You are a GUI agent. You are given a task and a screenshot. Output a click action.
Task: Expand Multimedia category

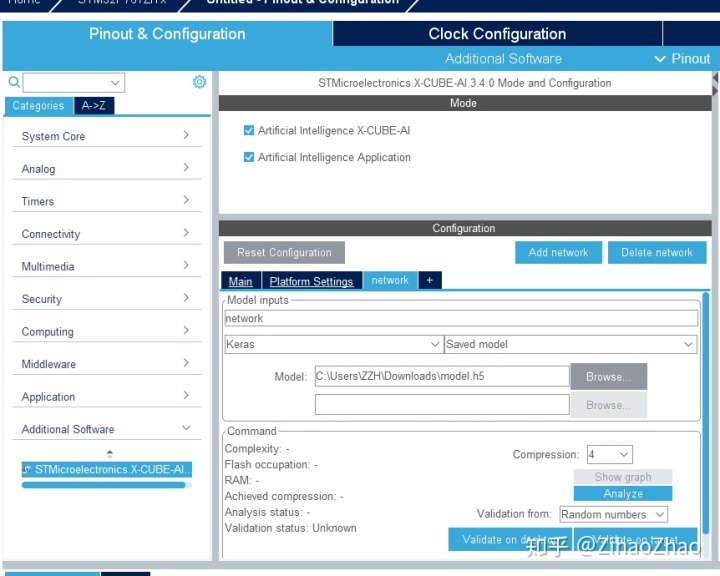pyautogui.click(x=107, y=266)
